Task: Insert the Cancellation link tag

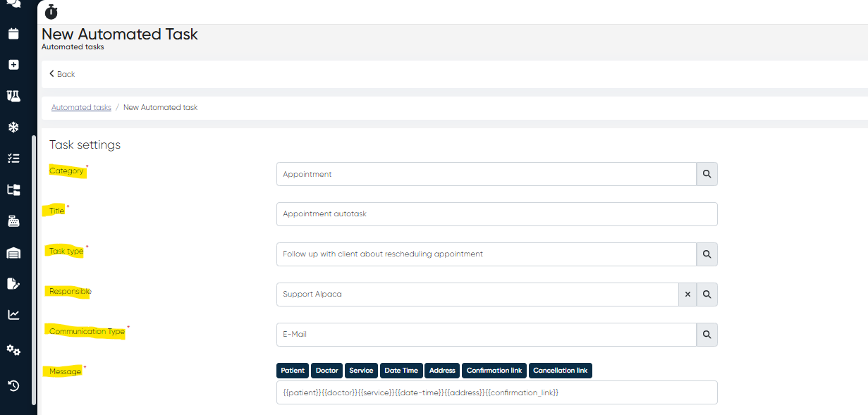Action: click(x=560, y=371)
